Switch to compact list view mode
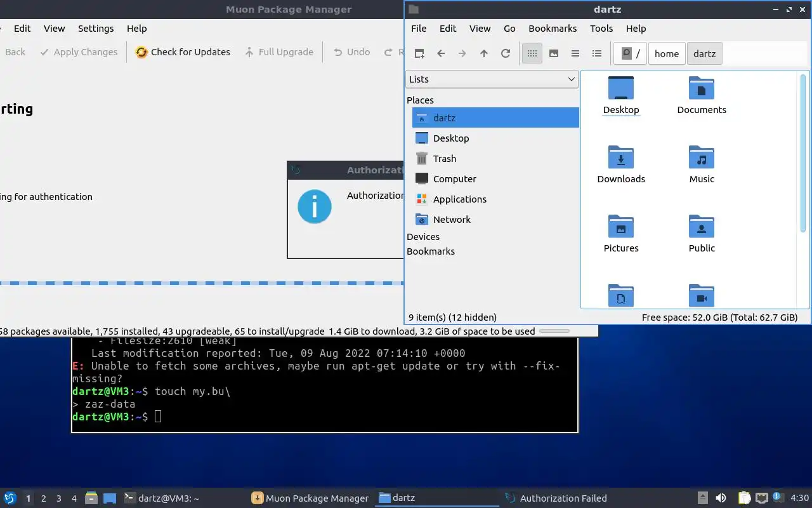Screen dimensions: 812x508 pyautogui.click(x=575, y=53)
